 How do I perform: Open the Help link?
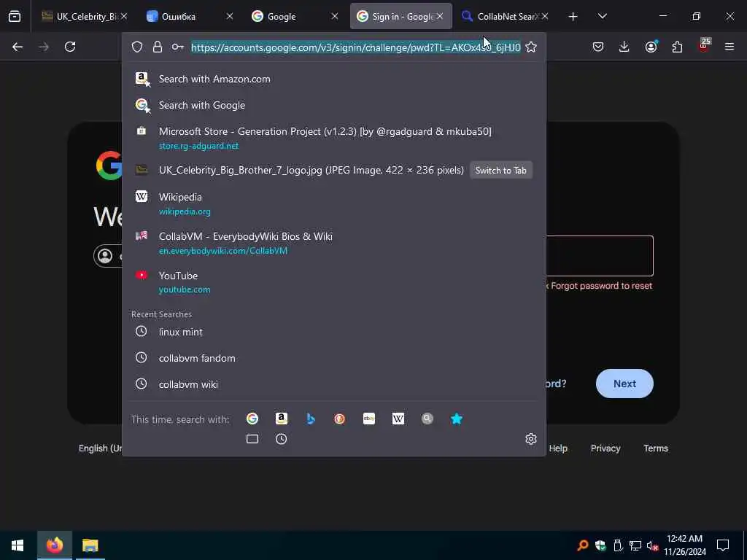tap(558, 448)
